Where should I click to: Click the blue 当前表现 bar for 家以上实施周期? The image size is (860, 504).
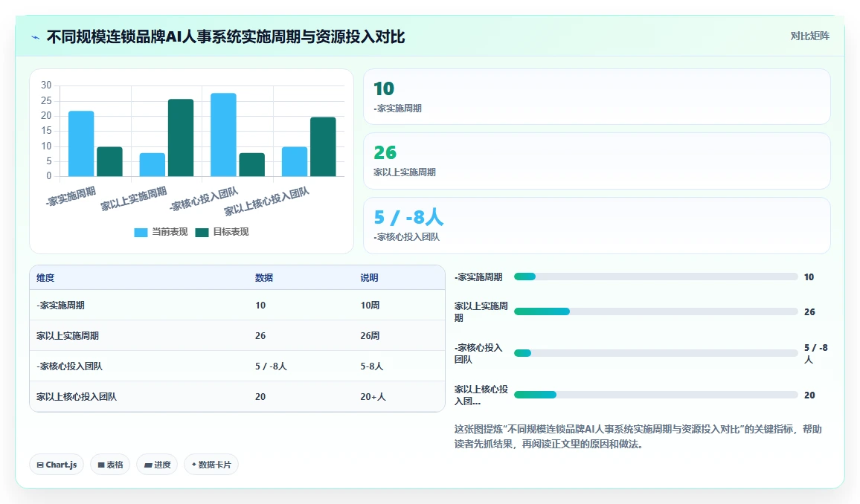(152, 165)
